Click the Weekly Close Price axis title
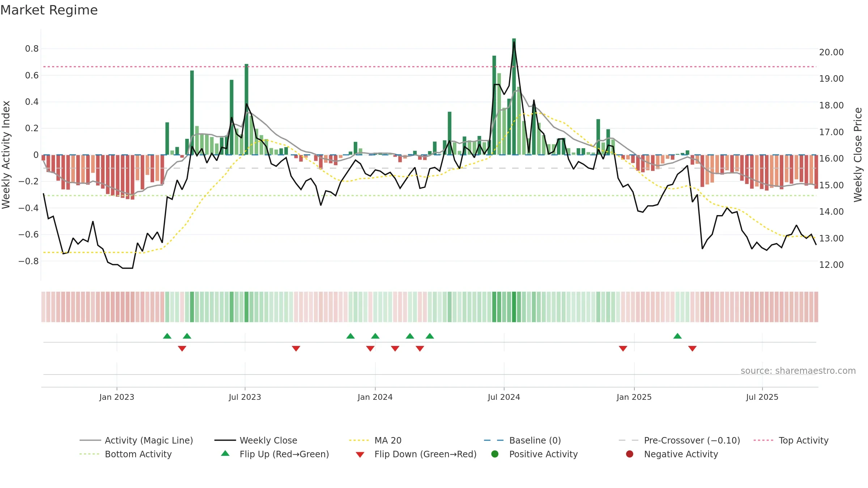The height and width of the screenshot is (488, 868). (x=858, y=155)
